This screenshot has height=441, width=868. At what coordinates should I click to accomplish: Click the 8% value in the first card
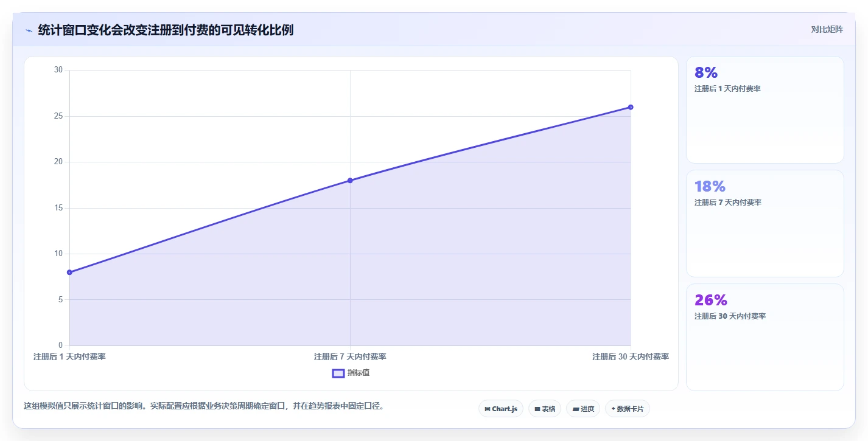[x=706, y=73]
